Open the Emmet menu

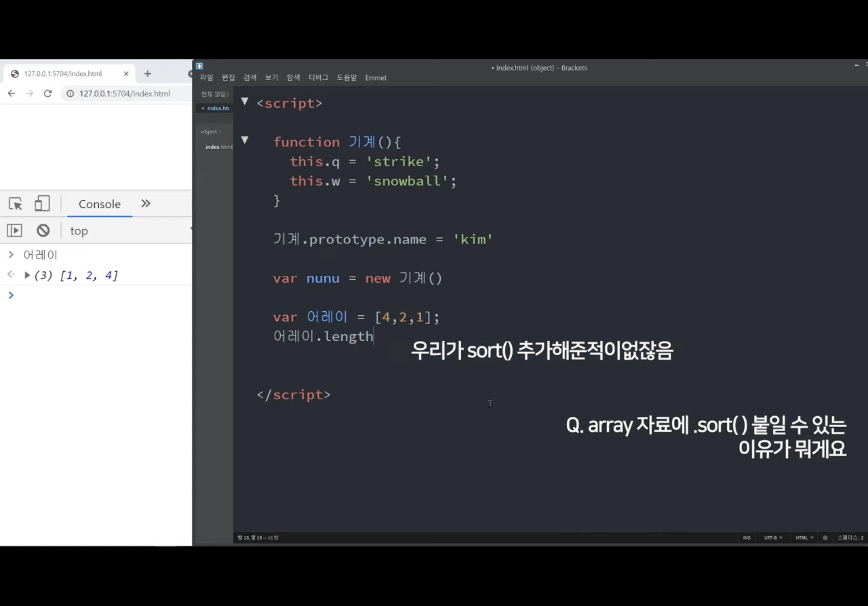pos(375,78)
